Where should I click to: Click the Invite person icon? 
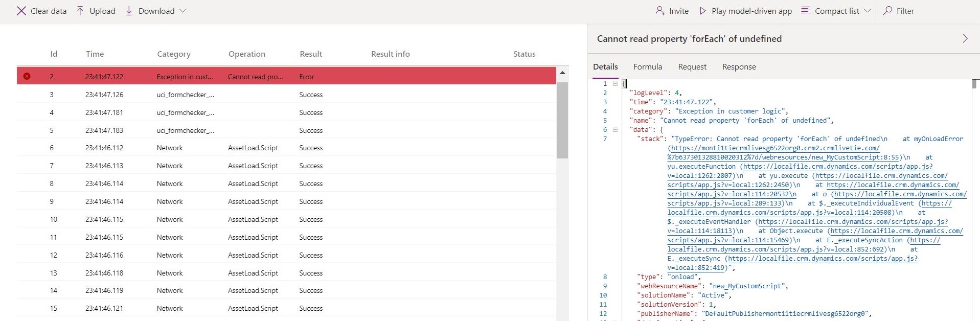(x=660, y=11)
